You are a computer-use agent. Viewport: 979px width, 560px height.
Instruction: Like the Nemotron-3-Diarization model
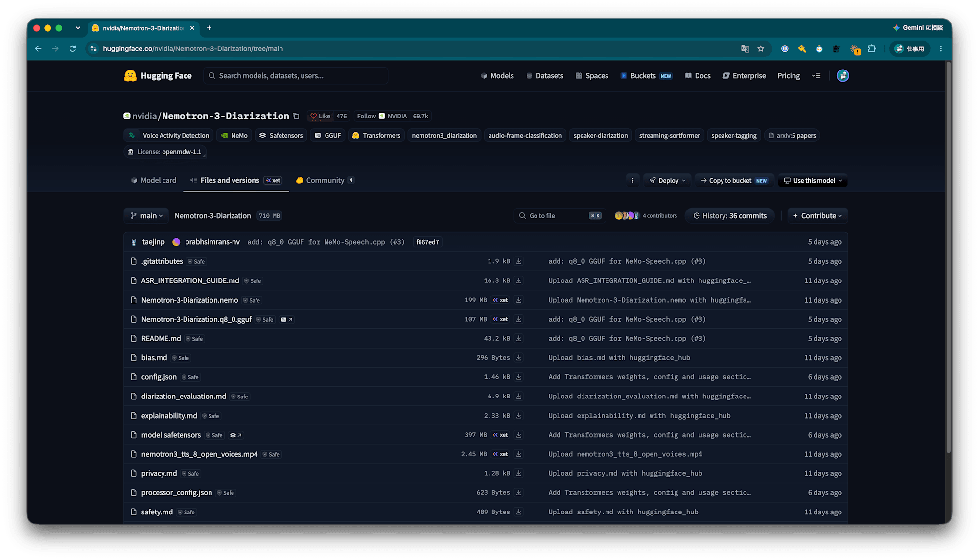coord(321,116)
